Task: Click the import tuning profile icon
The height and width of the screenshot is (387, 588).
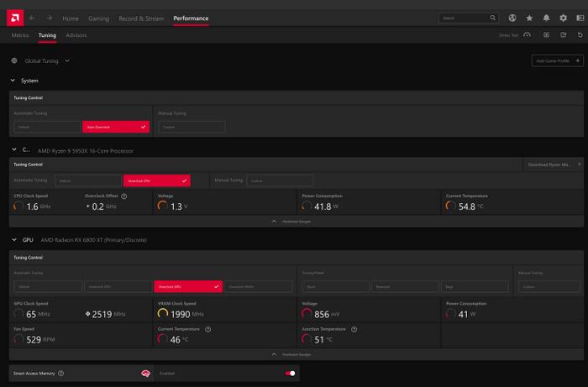Action: [x=546, y=35]
